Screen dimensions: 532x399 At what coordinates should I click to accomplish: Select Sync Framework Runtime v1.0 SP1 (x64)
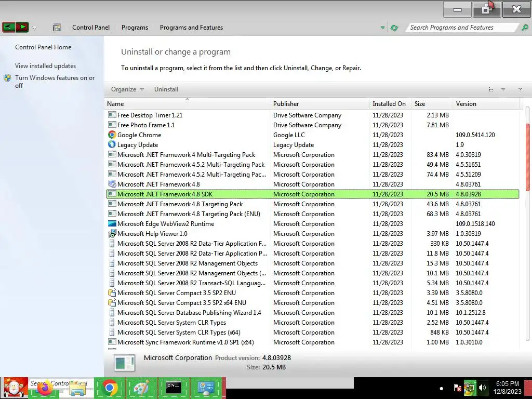(313, 342)
